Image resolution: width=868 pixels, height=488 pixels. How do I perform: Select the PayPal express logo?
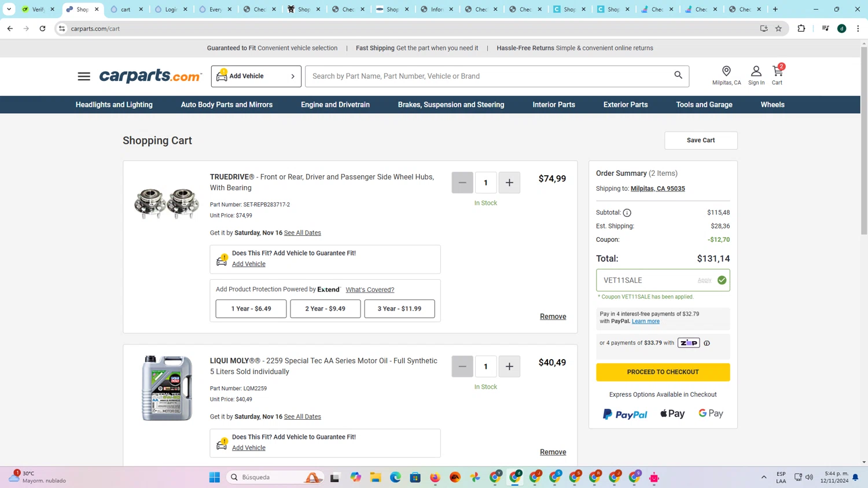click(625, 414)
